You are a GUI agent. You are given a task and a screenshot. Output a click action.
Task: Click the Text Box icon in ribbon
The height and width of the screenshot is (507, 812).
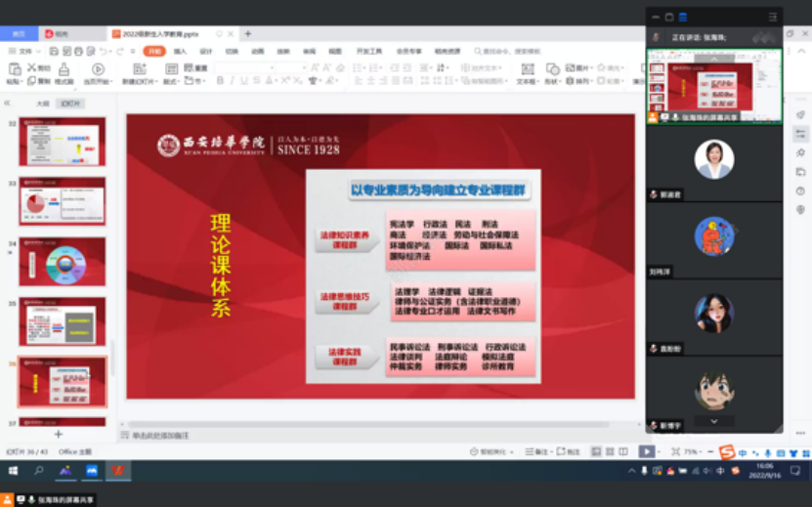pos(528,73)
